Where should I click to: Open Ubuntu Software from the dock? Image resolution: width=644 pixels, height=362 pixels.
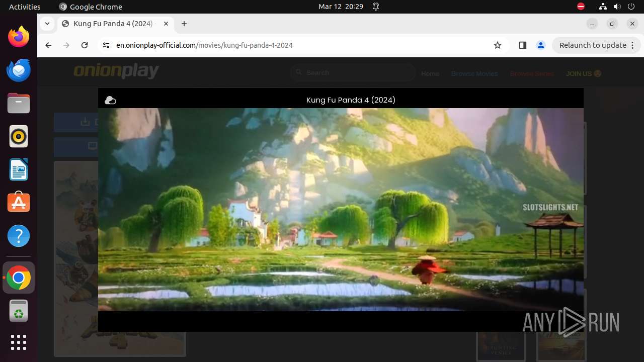(19, 203)
